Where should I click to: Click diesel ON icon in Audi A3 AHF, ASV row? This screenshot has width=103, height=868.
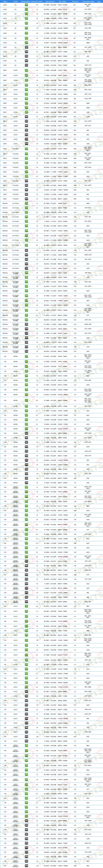[26, 52]
